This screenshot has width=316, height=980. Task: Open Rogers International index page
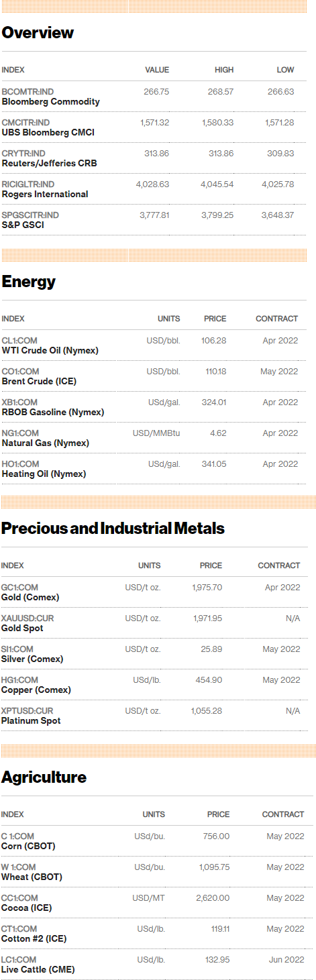click(45, 189)
